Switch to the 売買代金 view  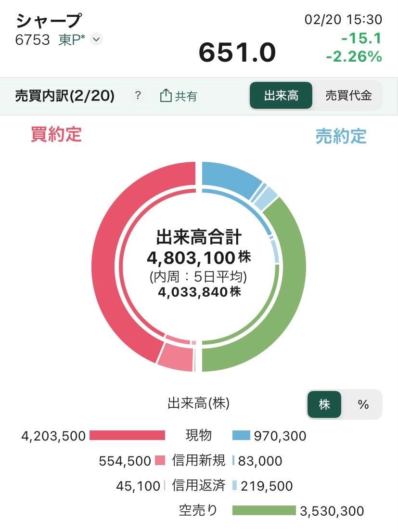pyautogui.click(x=348, y=95)
